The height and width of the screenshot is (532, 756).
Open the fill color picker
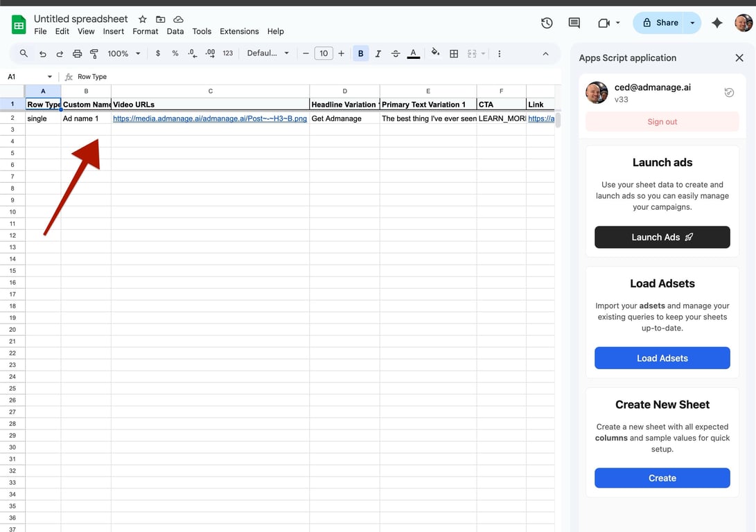435,53
